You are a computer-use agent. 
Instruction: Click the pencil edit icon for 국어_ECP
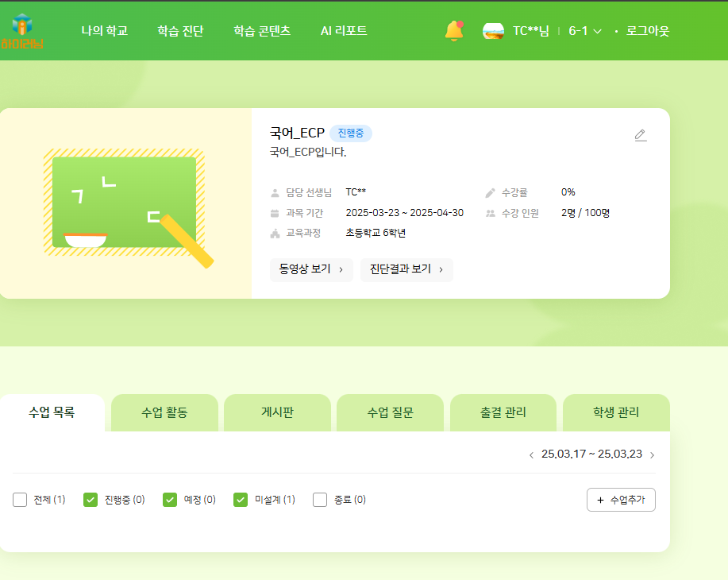pyautogui.click(x=641, y=135)
